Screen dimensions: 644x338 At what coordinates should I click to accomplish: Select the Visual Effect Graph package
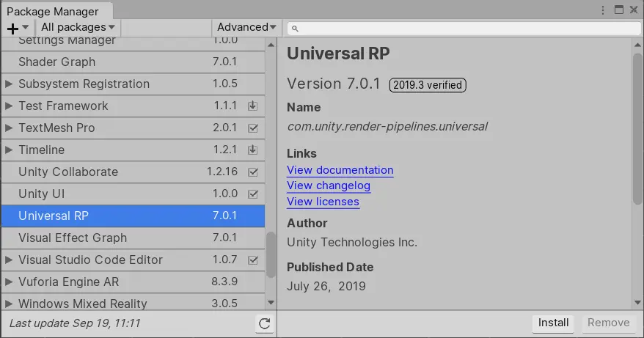[x=133, y=238]
